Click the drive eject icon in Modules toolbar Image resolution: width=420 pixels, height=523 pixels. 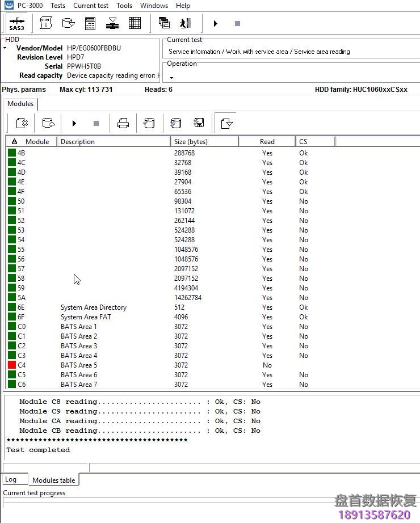pos(48,123)
